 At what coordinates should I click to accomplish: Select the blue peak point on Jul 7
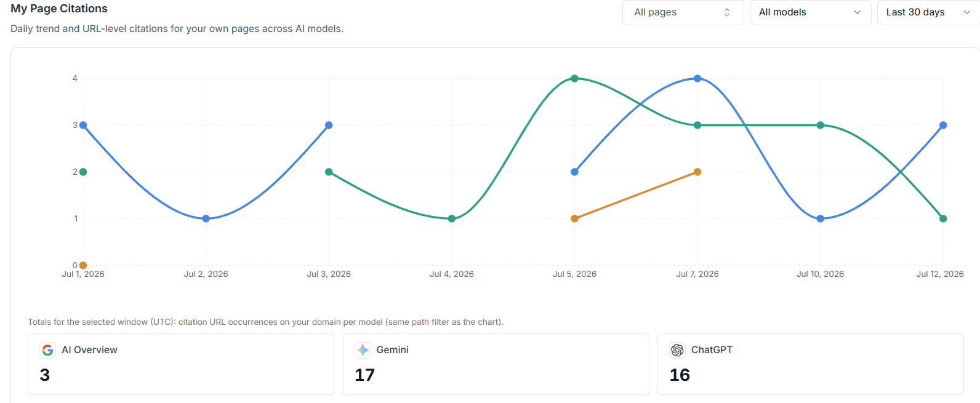(697, 78)
